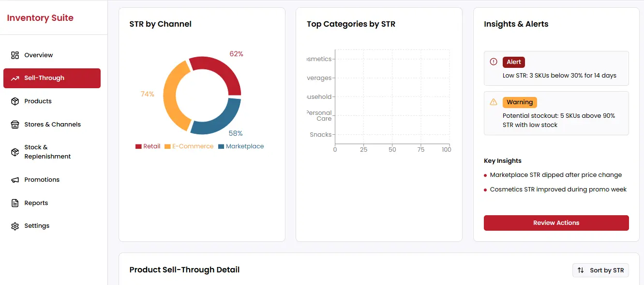Toggle Retail series in chart legend
The image size is (644, 285).
(x=148, y=146)
